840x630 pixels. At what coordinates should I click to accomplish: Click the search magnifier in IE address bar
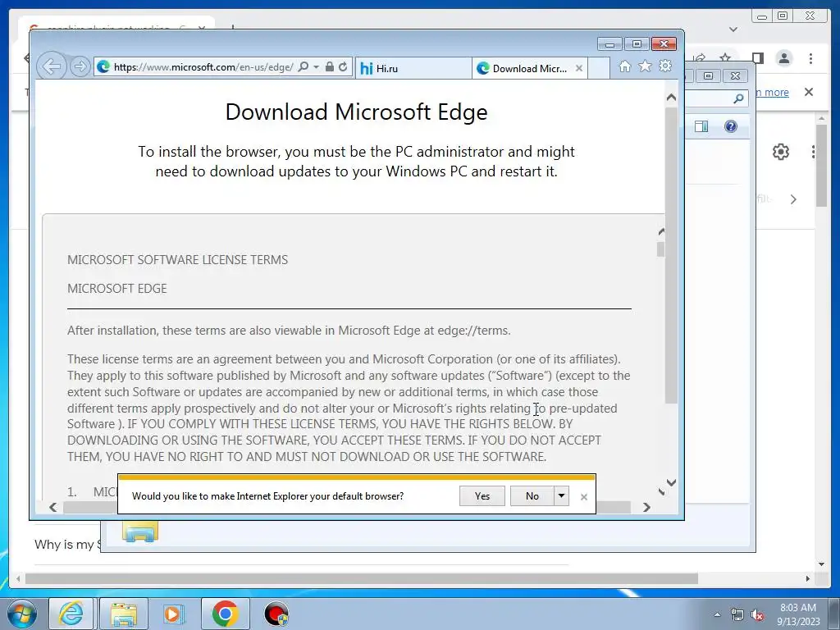[304, 67]
